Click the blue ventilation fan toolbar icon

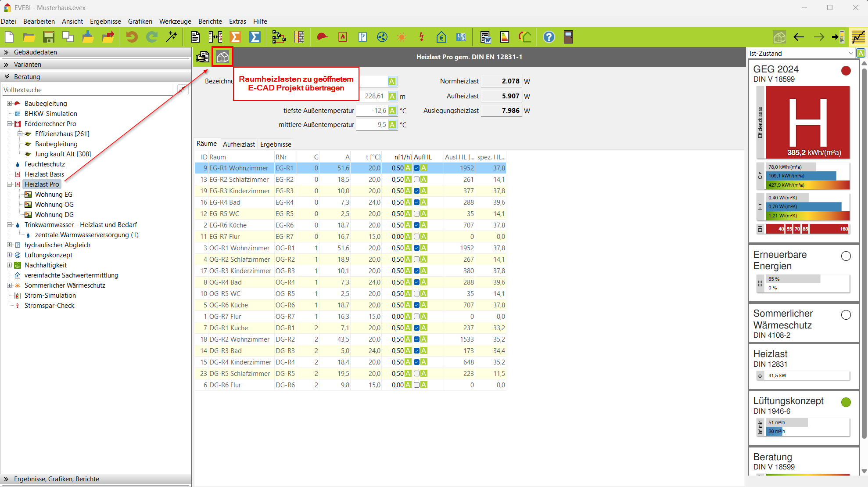382,37
